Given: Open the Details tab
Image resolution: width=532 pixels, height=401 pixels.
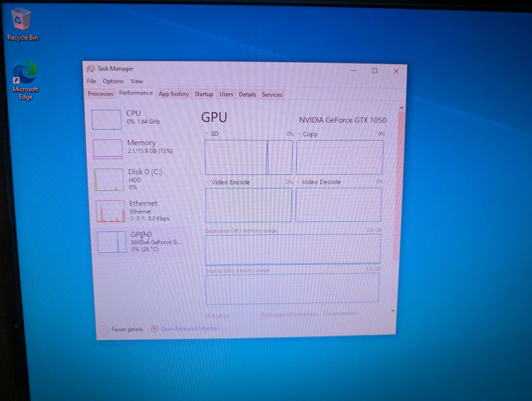Looking at the screenshot, I should point(247,95).
